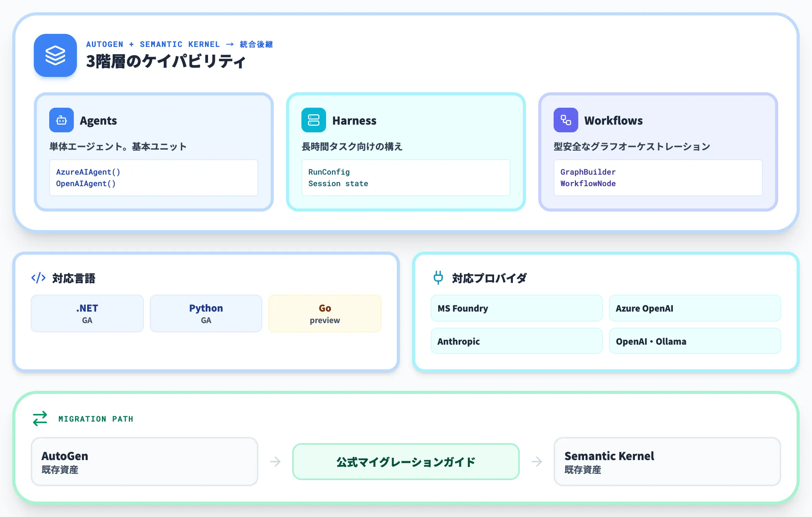812x517 pixels.
Task: Open the 公式マイグレーションガイド button
Action: (406, 462)
